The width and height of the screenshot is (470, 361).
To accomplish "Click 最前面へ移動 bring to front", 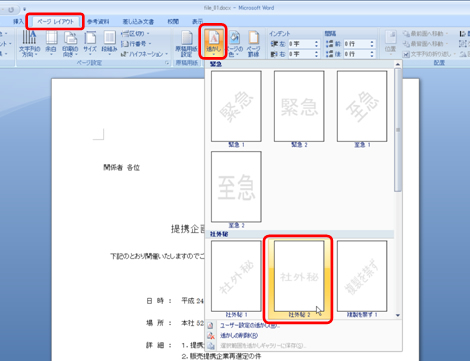I will point(425,34).
